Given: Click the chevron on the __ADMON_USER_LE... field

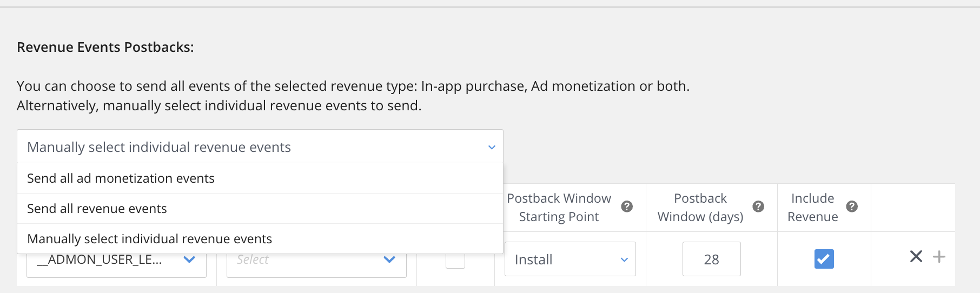Looking at the screenshot, I should pos(189,259).
